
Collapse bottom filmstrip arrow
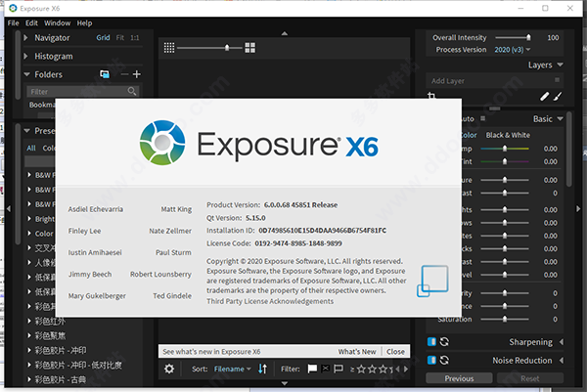pos(285,383)
